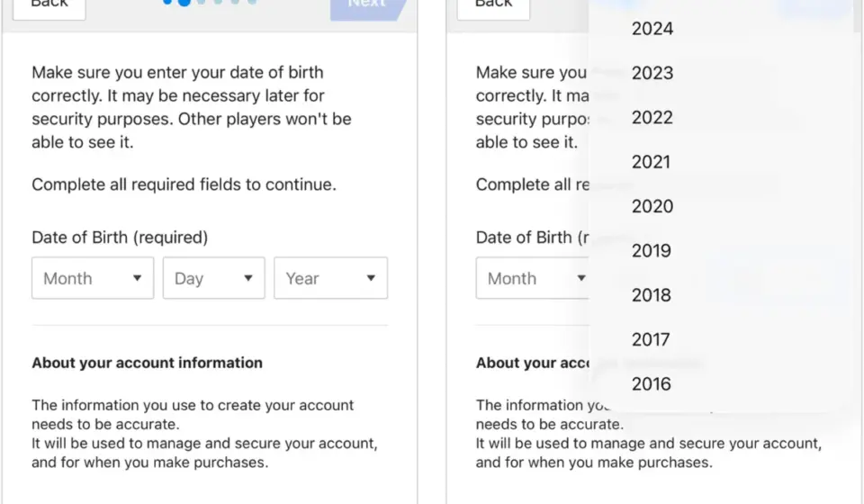Open the Month dropdown in right form
The image size is (864, 504).
click(532, 278)
